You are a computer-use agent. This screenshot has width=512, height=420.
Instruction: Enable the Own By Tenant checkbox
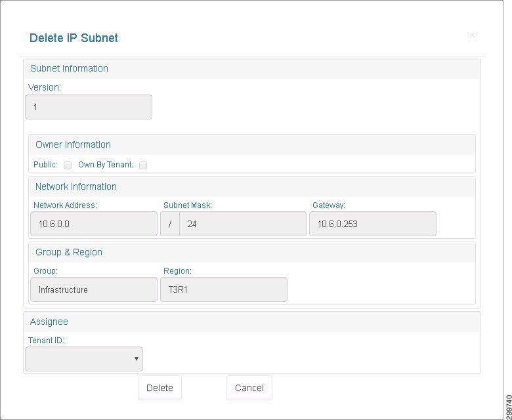pos(143,165)
